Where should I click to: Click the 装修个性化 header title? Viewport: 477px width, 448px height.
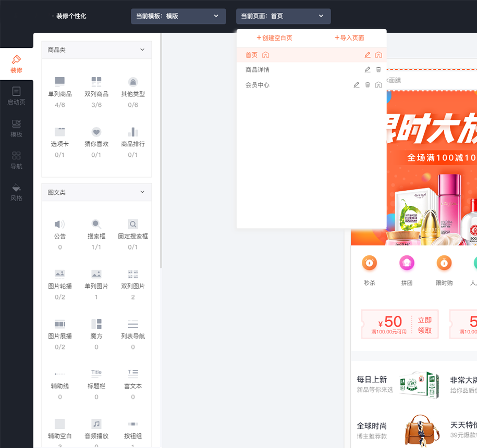click(71, 16)
